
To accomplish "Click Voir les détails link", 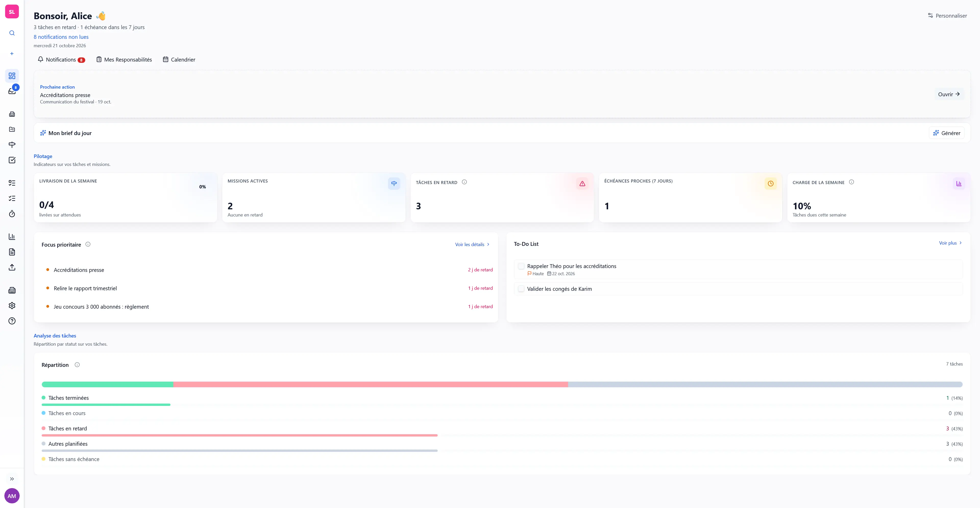I will [x=472, y=244].
